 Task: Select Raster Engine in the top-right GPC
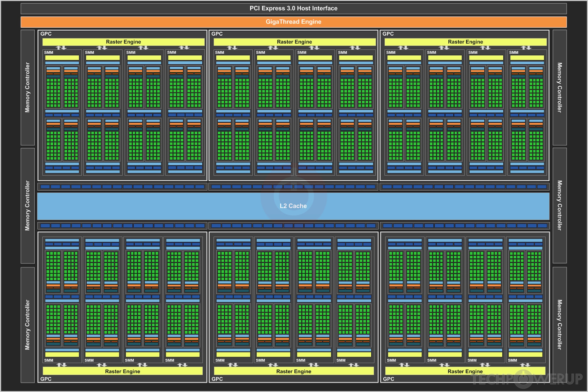tap(465, 42)
